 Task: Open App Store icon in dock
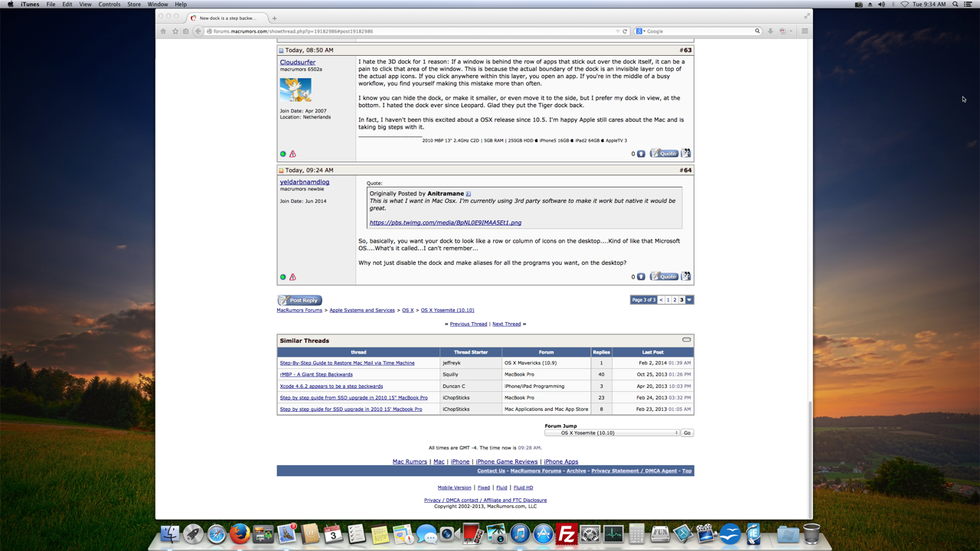tap(543, 533)
